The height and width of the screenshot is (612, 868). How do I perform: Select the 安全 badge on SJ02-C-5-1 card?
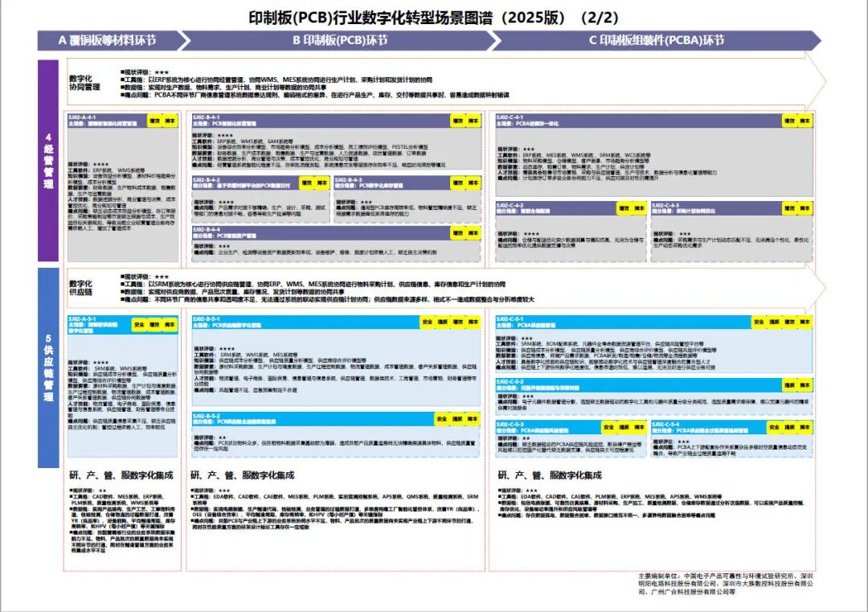point(759,322)
